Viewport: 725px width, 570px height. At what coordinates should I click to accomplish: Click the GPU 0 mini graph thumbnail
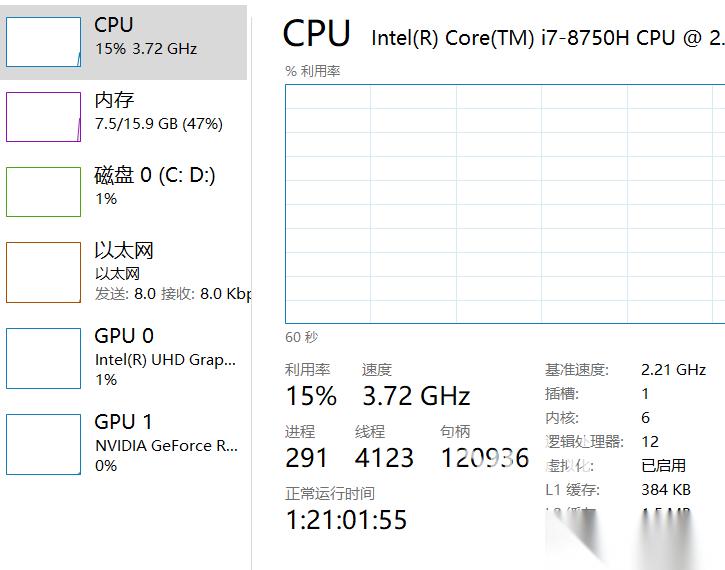click(x=43, y=358)
